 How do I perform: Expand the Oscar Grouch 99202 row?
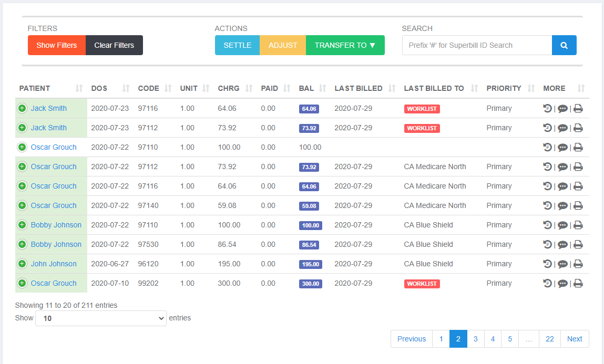click(22, 283)
